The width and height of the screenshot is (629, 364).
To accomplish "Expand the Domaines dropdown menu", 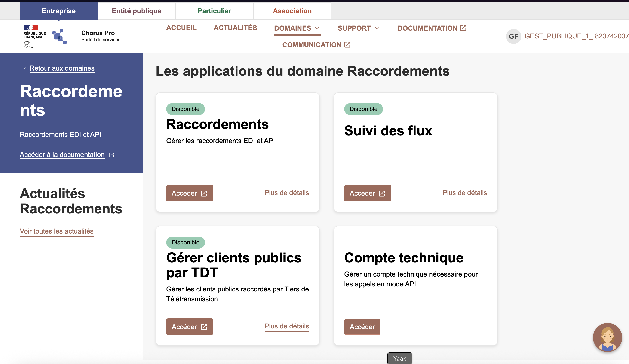I will pos(297,28).
